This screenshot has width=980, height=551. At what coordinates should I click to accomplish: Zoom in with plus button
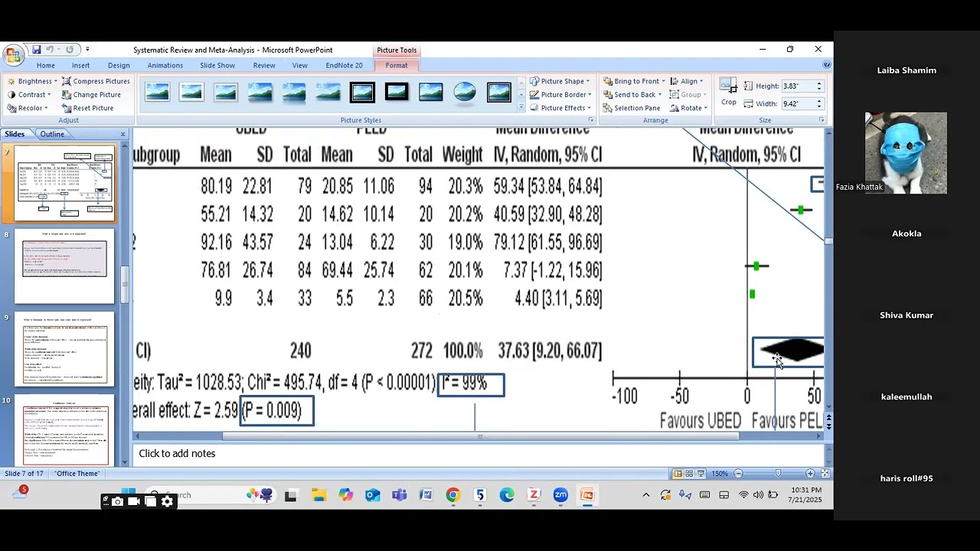tap(810, 474)
